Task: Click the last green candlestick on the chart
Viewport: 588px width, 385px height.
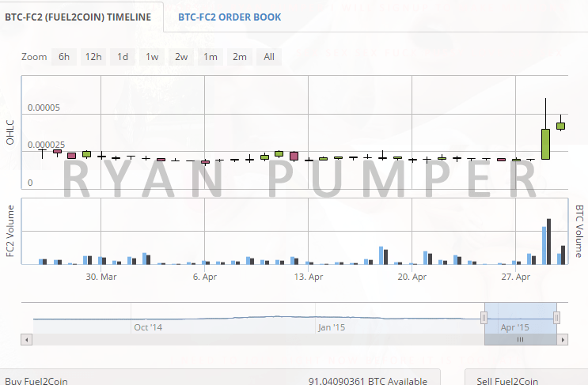Action: [560, 126]
